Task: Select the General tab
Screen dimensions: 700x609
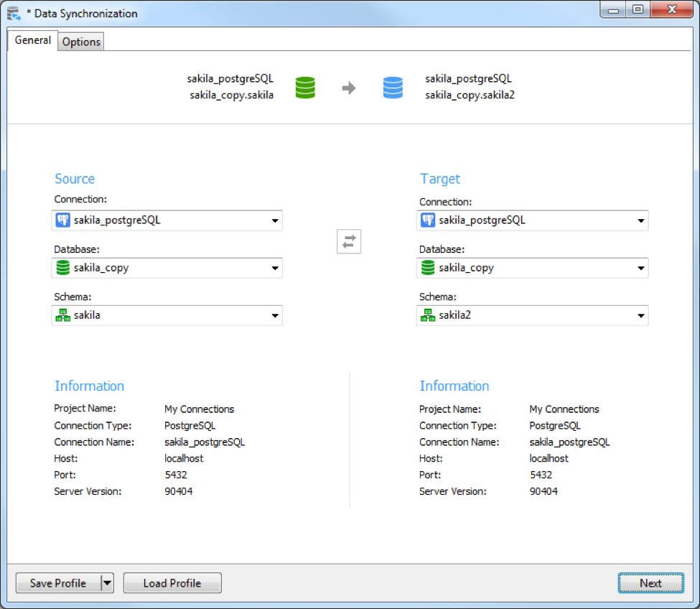Action: tap(32, 40)
